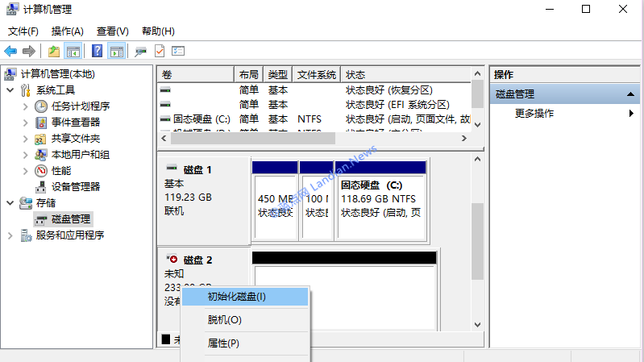This screenshot has height=362, width=644.
Task: Select the 100 MB partition block
Action: click(317, 206)
